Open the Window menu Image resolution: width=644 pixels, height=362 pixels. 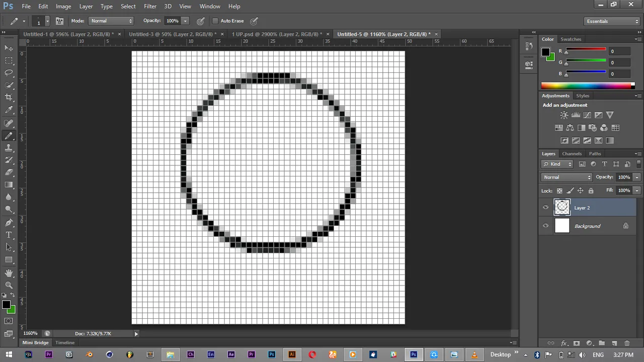210,6
